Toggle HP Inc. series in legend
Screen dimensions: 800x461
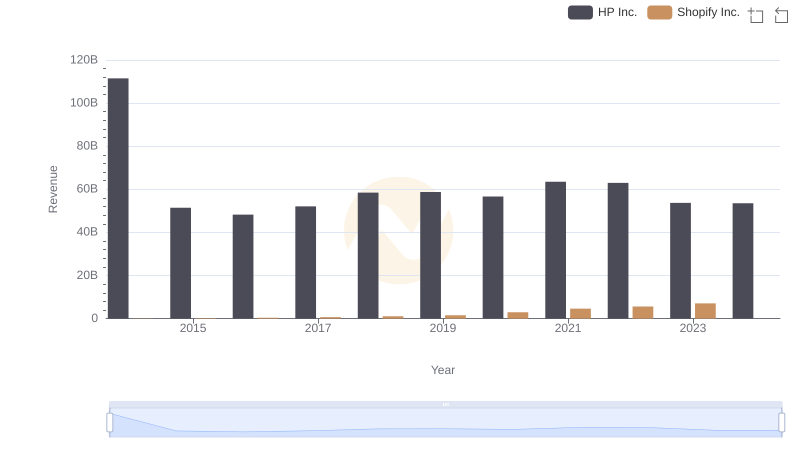603,12
